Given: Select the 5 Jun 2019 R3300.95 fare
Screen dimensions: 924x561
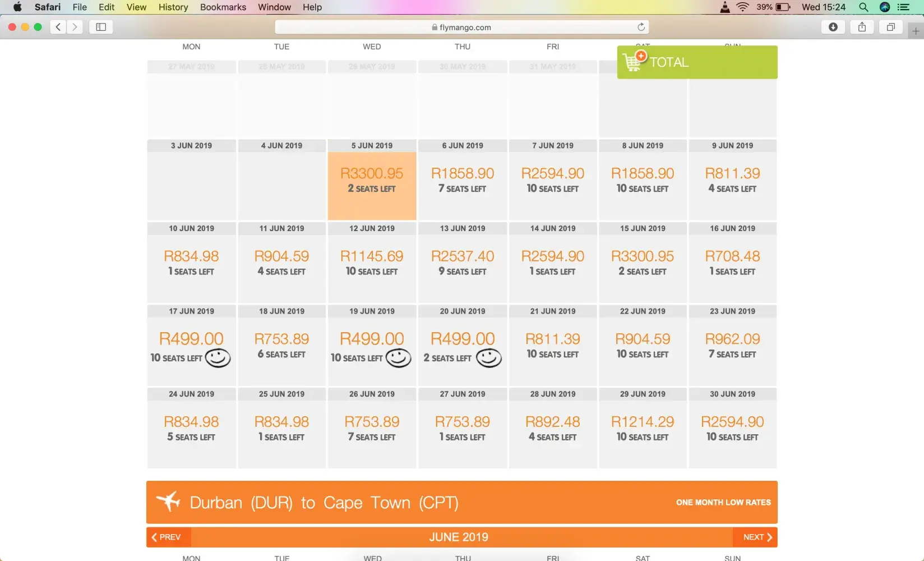Looking at the screenshot, I should [372, 180].
